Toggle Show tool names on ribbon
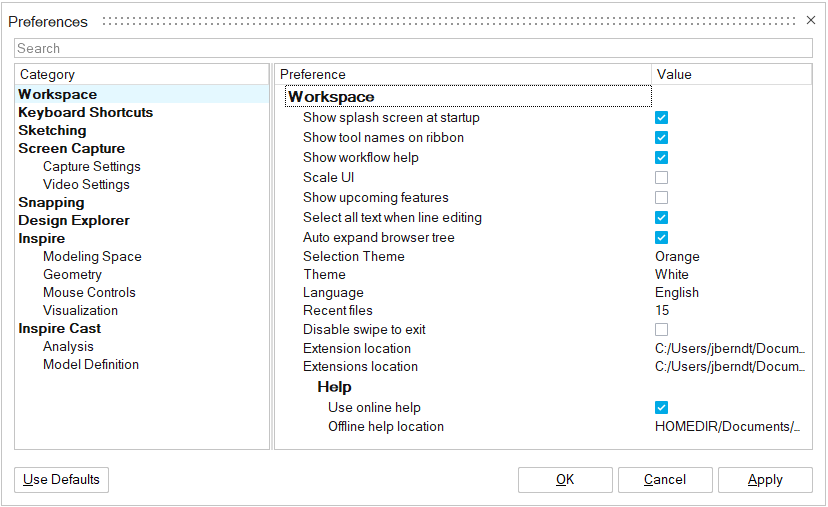 [x=661, y=138]
